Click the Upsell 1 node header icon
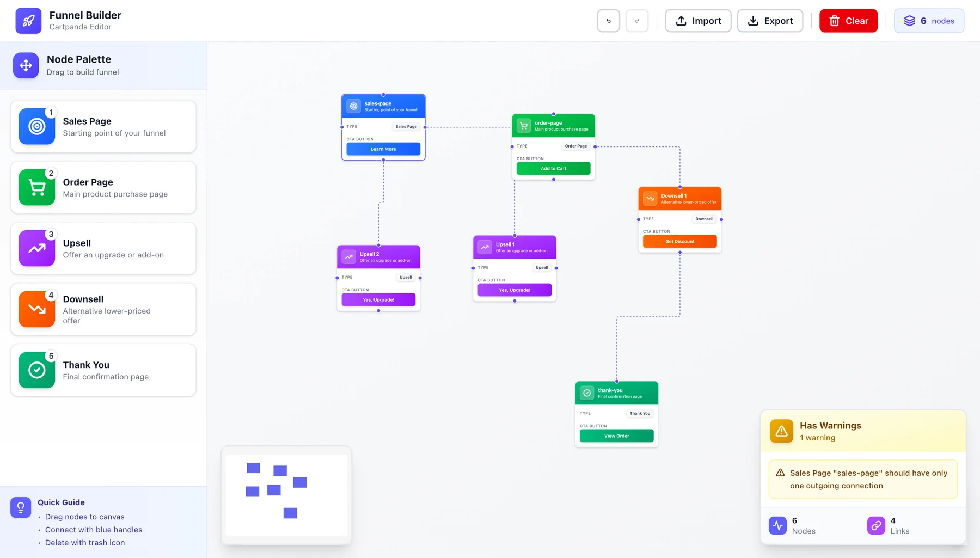Screen dimensions: 980x558 click(485, 247)
